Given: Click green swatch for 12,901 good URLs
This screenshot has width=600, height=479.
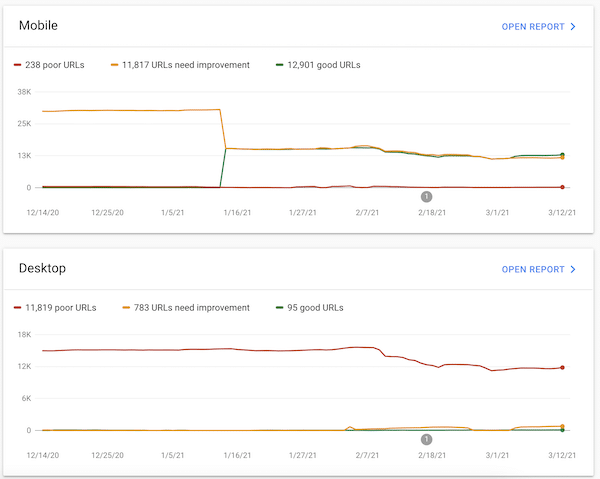Looking at the screenshot, I should 280,65.
